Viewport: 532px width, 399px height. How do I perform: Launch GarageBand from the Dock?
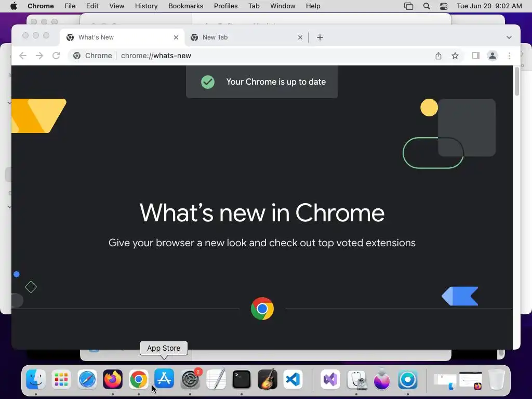point(268,379)
